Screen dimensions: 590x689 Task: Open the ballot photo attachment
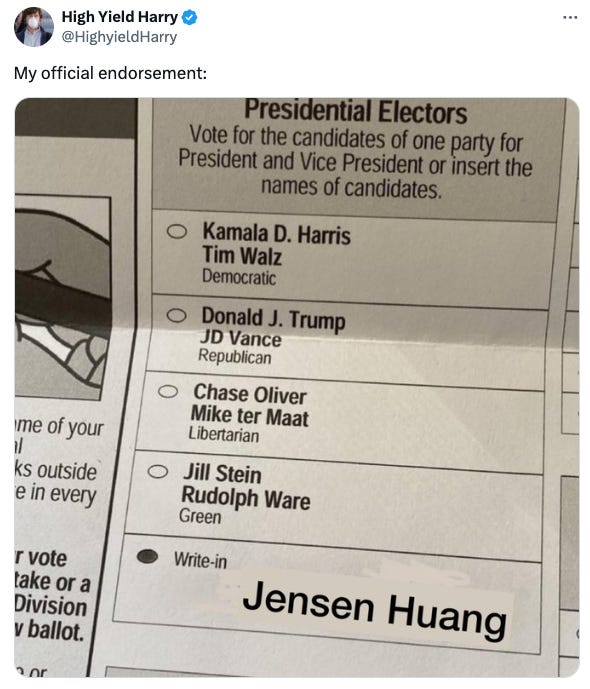point(297,387)
